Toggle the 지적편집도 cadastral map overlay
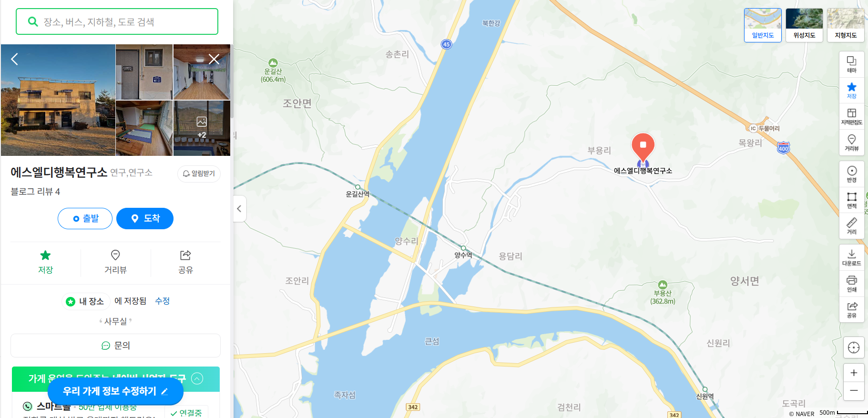The height and width of the screenshot is (418, 868). pyautogui.click(x=851, y=117)
